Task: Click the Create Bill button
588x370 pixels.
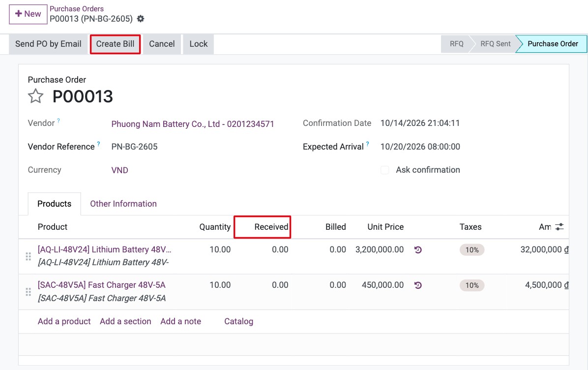Action: point(115,44)
